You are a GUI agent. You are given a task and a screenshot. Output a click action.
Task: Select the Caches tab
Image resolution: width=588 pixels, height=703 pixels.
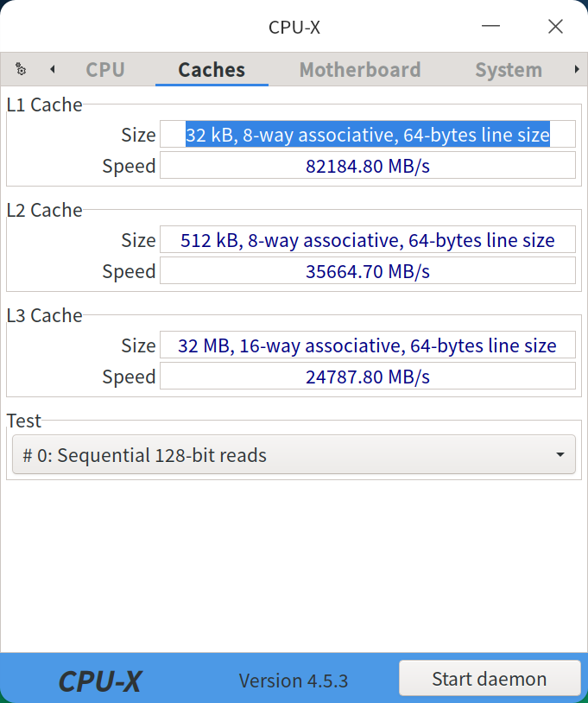[x=212, y=70]
